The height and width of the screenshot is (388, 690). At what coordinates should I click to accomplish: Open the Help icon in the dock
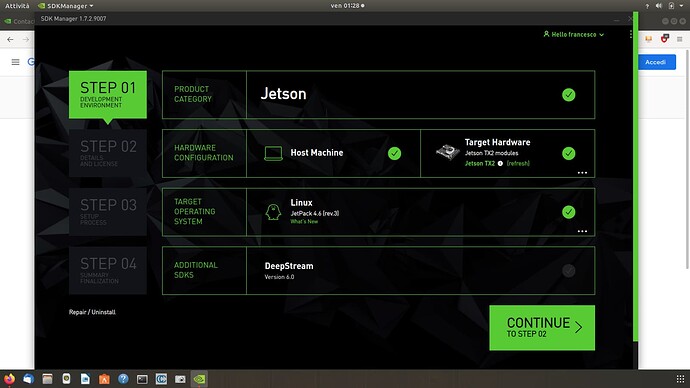(x=123, y=379)
